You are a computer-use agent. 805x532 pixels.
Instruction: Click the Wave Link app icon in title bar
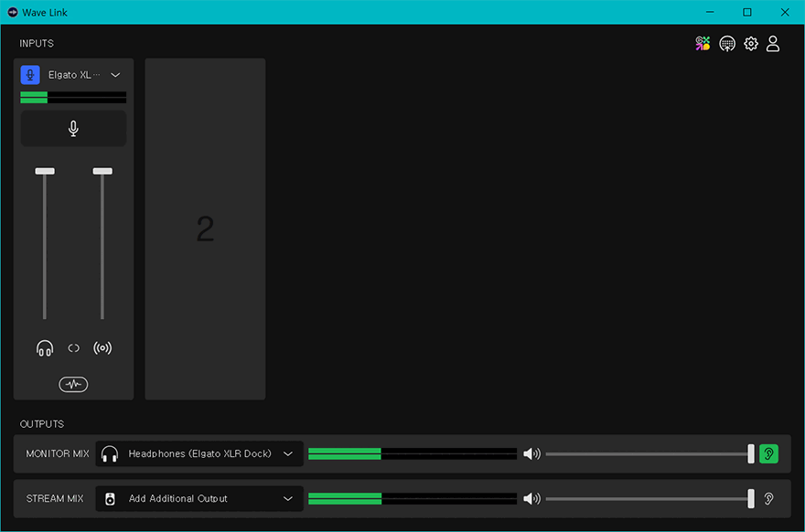[x=13, y=12]
